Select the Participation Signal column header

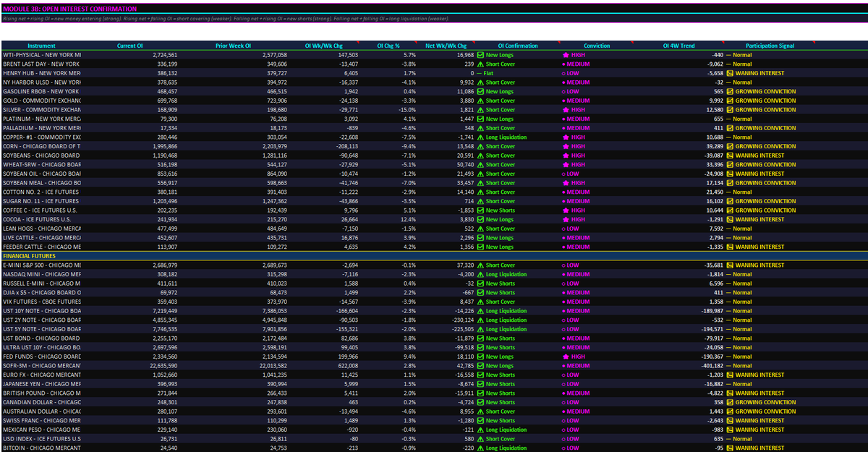click(770, 46)
